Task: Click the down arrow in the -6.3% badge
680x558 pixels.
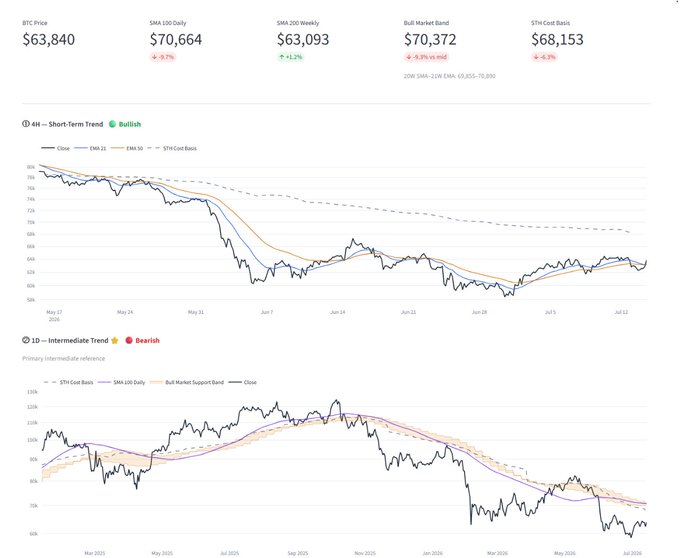Action: coord(536,57)
